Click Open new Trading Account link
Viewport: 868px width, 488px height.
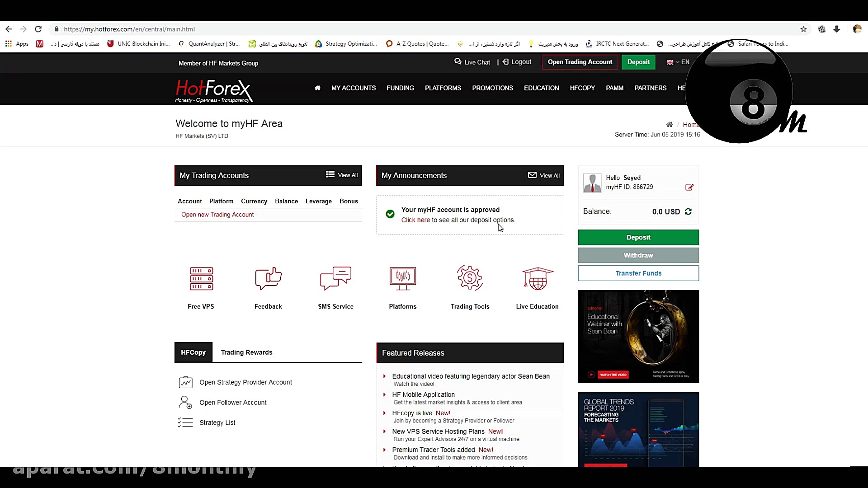click(217, 215)
